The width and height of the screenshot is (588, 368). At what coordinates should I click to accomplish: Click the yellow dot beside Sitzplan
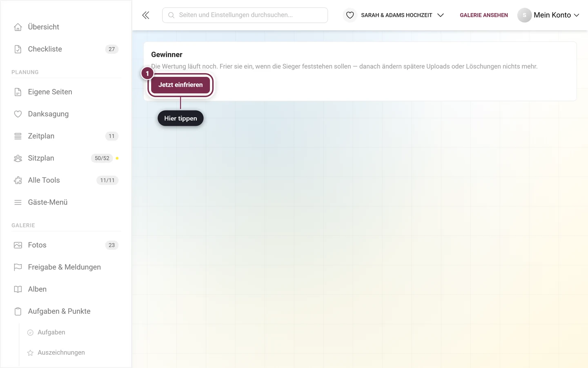tap(117, 158)
